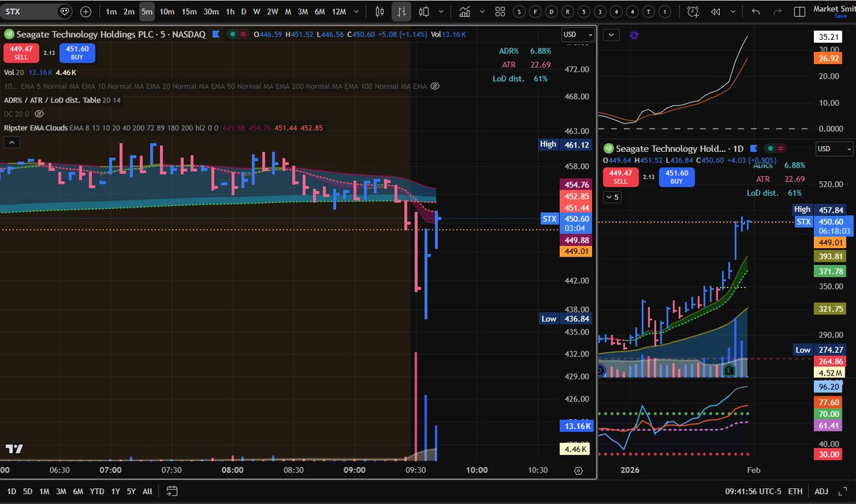Click the red ≈ data-status indicator on 5-minute chart

pyautogui.click(x=243, y=34)
